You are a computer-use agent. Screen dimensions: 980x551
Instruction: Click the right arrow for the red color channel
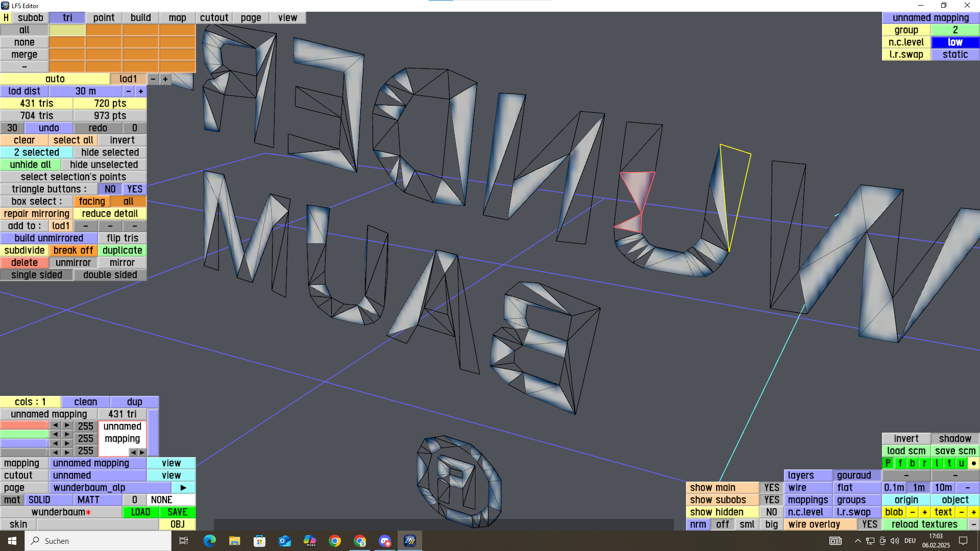[x=67, y=425]
